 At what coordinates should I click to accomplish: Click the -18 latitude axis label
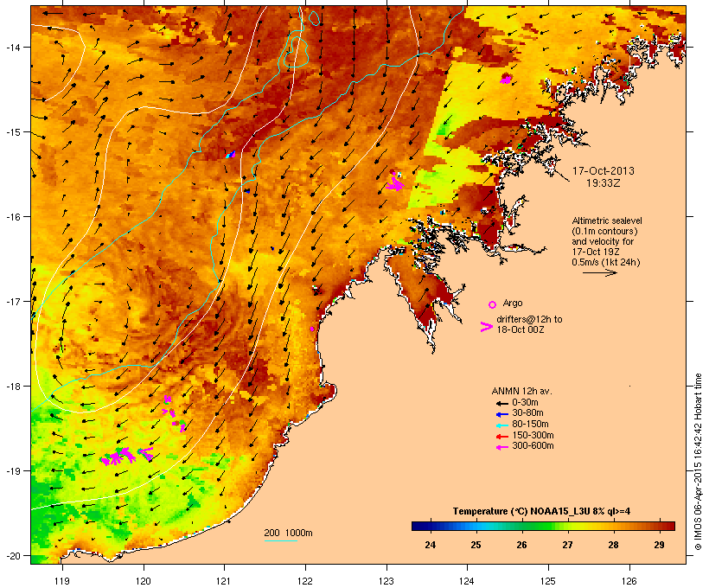pos(12,387)
